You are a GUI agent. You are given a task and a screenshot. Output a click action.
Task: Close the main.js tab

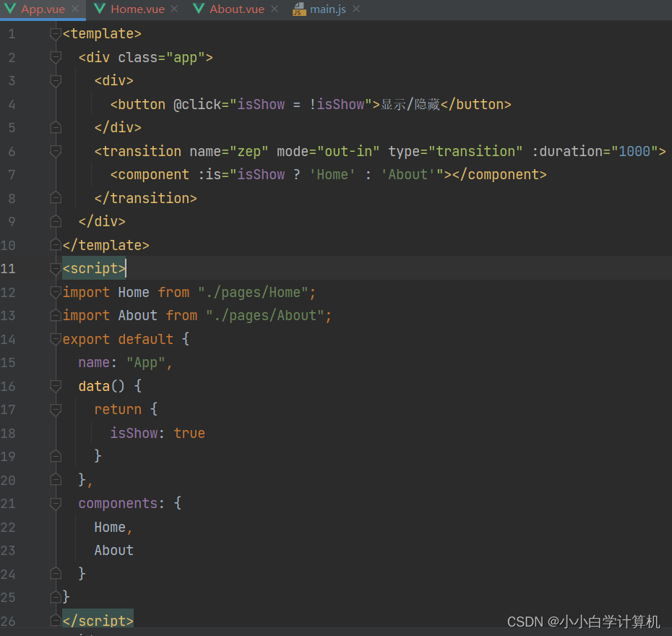[x=356, y=9]
